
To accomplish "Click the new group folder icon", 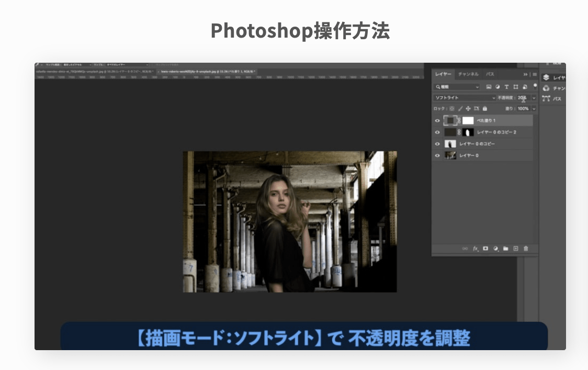I will [505, 249].
